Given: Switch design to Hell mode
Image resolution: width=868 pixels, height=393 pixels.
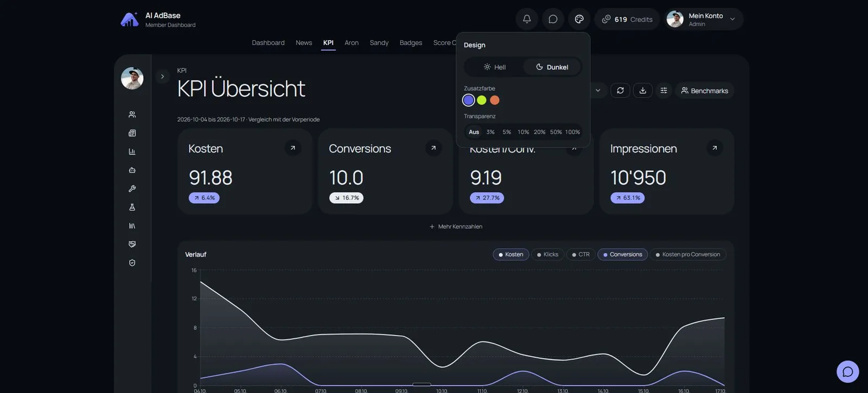Looking at the screenshot, I should click(494, 67).
